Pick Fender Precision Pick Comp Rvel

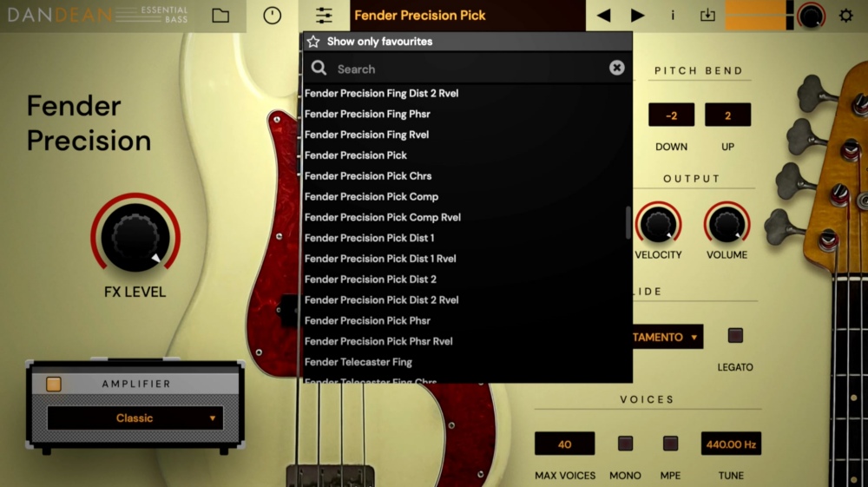(x=383, y=218)
